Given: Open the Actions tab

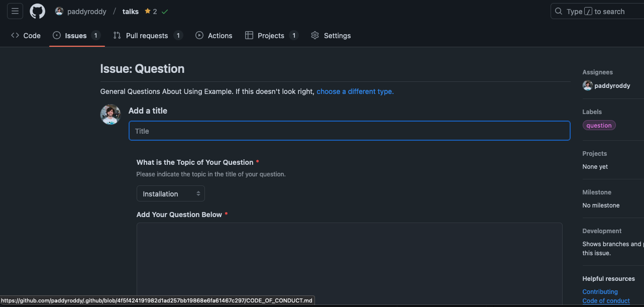Looking at the screenshot, I should [214, 36].
